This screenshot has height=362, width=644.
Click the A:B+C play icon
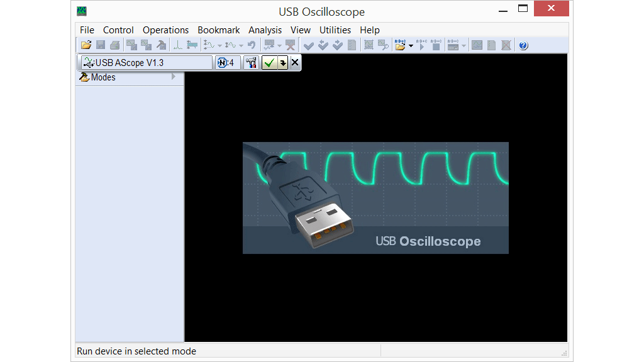(421, 45)
